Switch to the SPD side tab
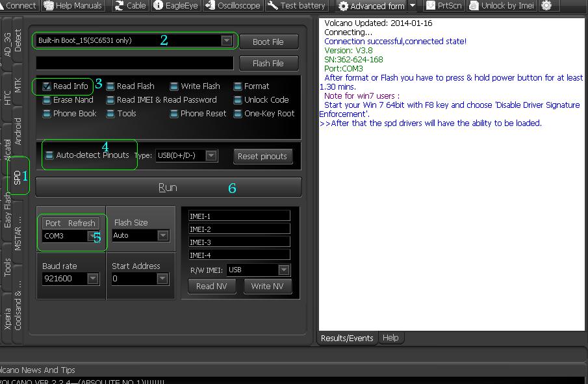This screenshot has height=384, width=588. pos(18,176)
